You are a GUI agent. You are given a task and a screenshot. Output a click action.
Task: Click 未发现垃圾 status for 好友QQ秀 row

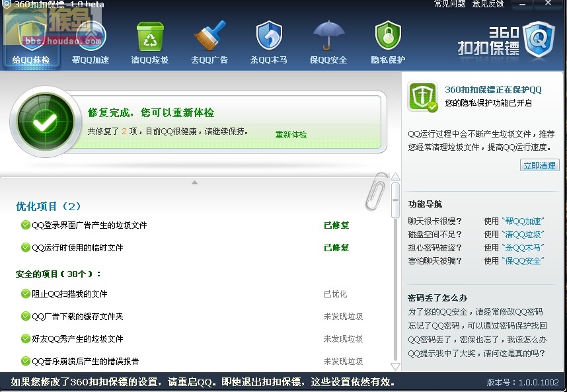click(x=343, y=338)
